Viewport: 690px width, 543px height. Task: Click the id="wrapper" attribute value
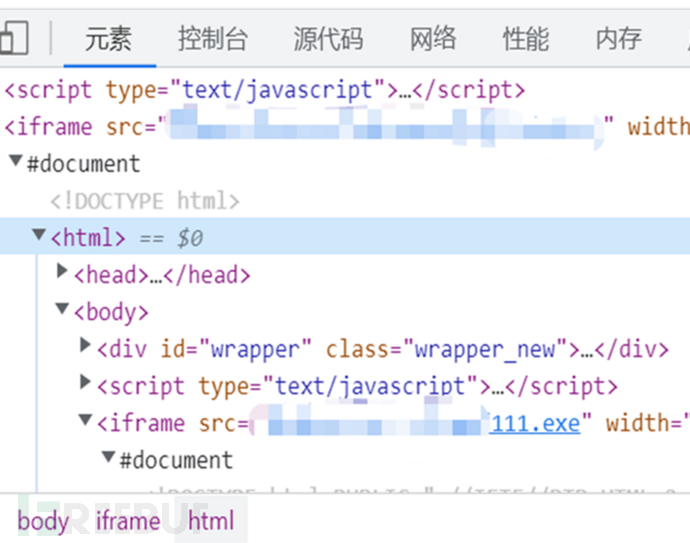click(255, 350)
